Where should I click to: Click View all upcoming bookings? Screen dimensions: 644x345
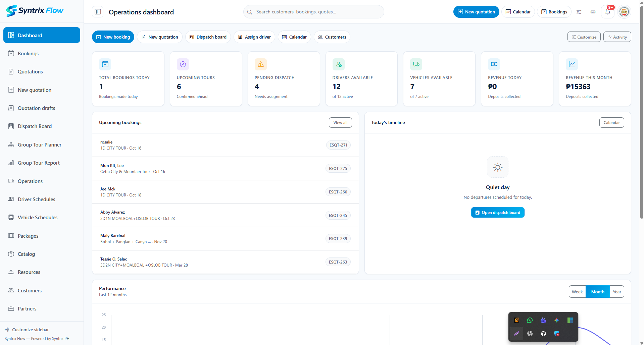pyautogui.click(x=340, y=123)
